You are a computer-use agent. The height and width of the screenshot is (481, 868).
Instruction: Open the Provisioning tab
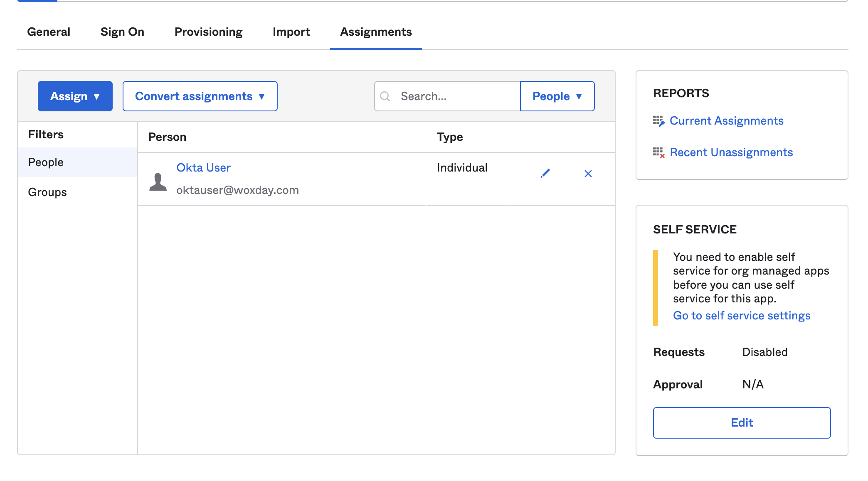click(208, 32)
